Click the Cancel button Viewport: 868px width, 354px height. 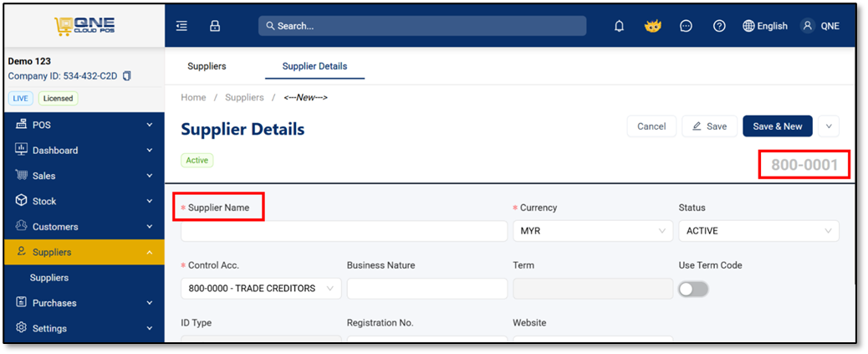tap(651, 126)
